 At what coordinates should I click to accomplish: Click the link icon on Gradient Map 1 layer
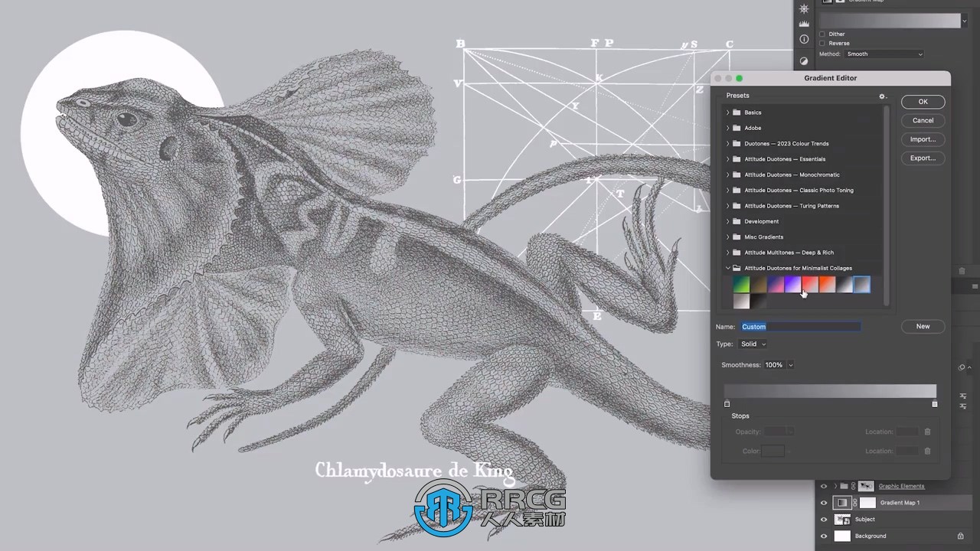pyautogui.click(x=854, y=503)
